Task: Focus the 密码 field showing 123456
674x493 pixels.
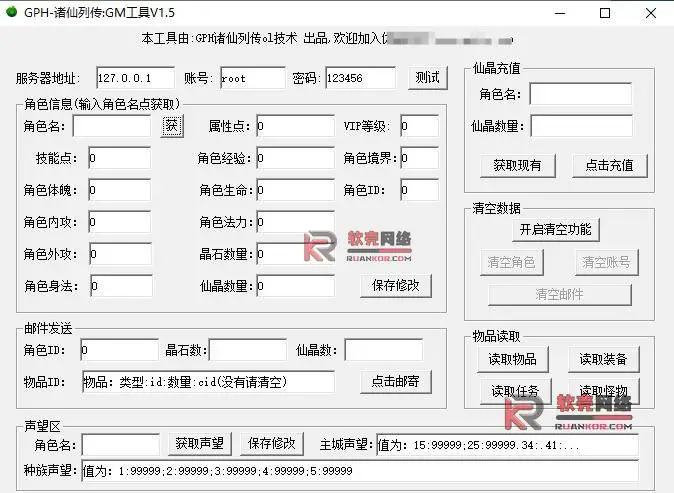Action: (x=360, y=78)
